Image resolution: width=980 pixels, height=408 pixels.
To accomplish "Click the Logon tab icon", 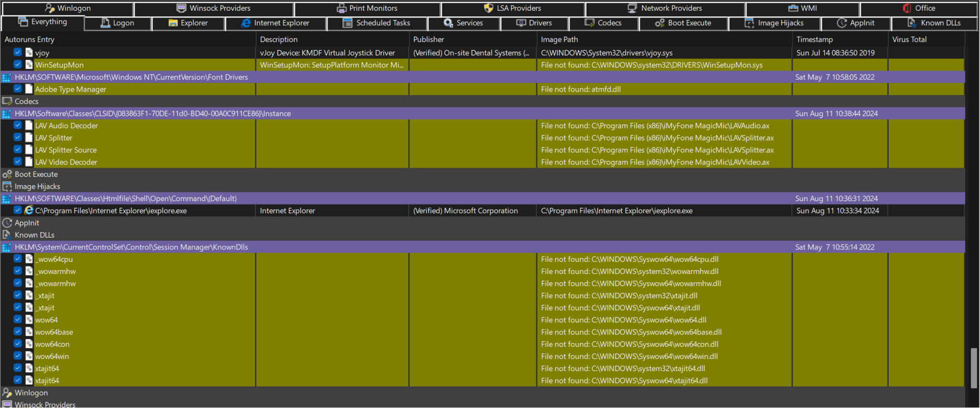I will click(x=105, y=23).
